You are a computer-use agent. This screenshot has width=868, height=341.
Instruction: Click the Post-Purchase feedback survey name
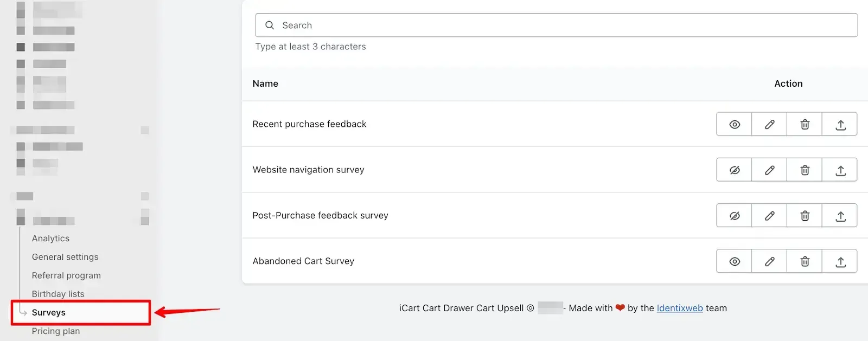click(320, 215)
